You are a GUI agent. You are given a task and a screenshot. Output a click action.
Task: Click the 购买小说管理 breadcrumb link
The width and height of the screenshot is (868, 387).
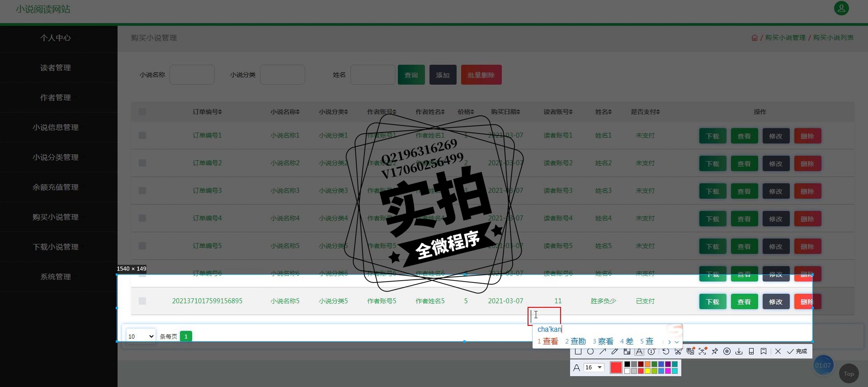coord(785,38)
